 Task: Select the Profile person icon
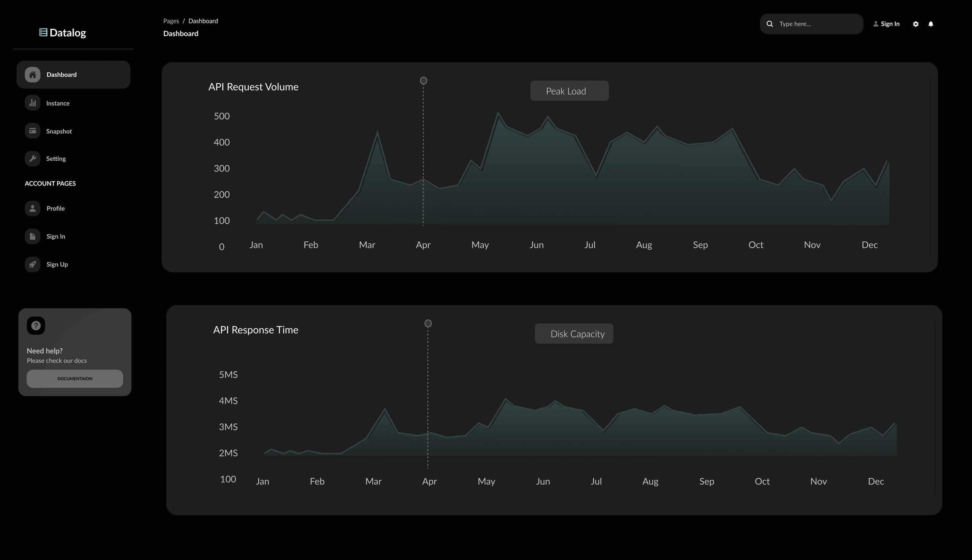pos(32,208)
